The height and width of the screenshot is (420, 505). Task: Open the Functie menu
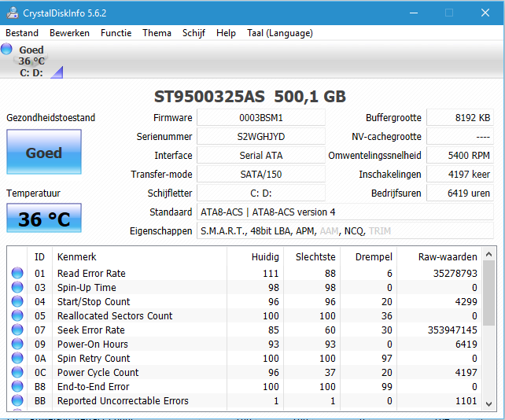click(116, 33)
